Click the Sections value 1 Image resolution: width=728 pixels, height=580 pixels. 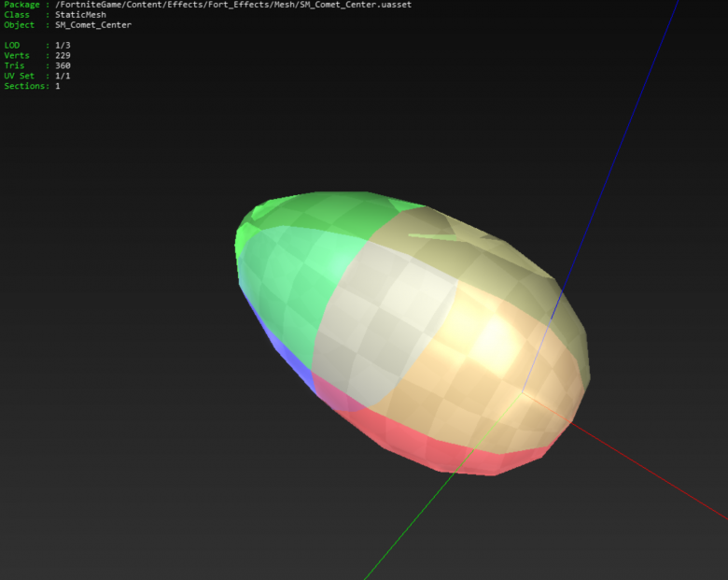58,87
